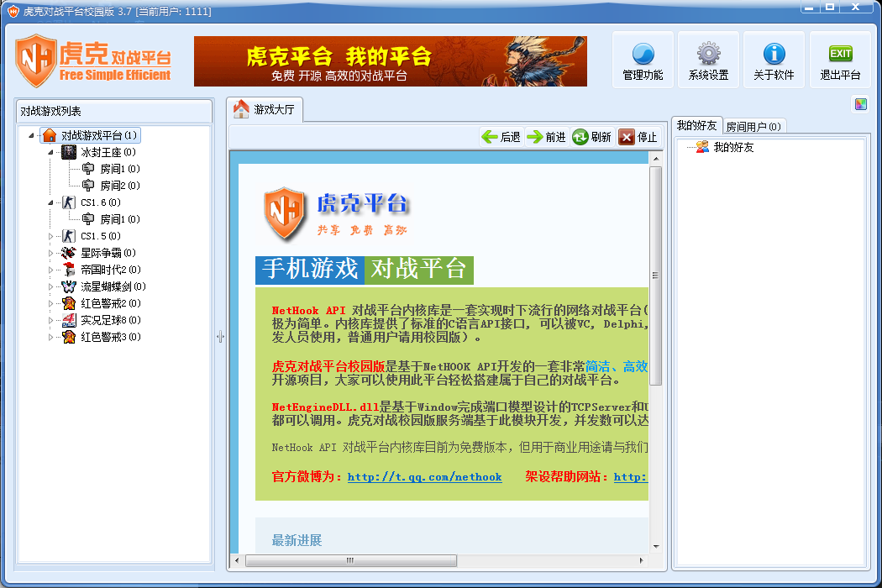Go back with 后退 button
This screenshot has width=882, height=588.
pos(501,137)
